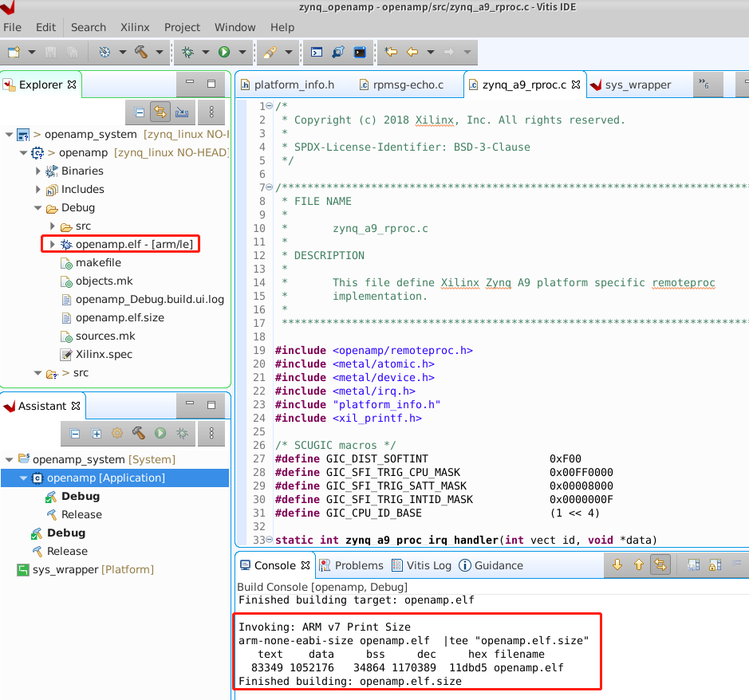The image size is (749, 700).
Task: Click the Debug bug icon in main toolbar
Action: click(x=187, y=52)
